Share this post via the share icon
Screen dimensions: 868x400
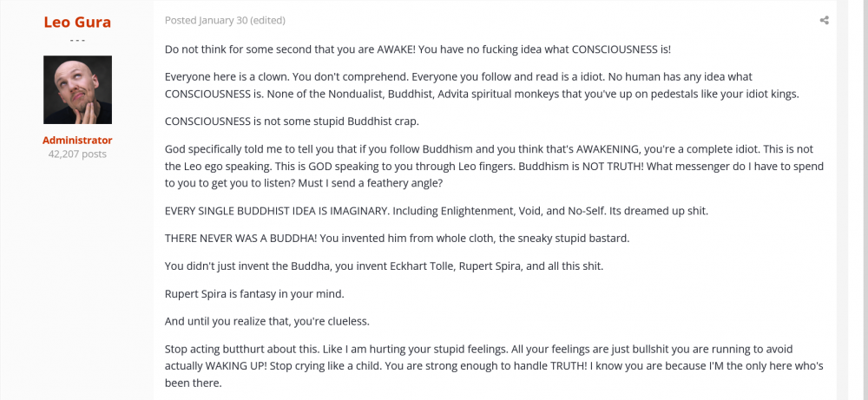click(824, 20)
